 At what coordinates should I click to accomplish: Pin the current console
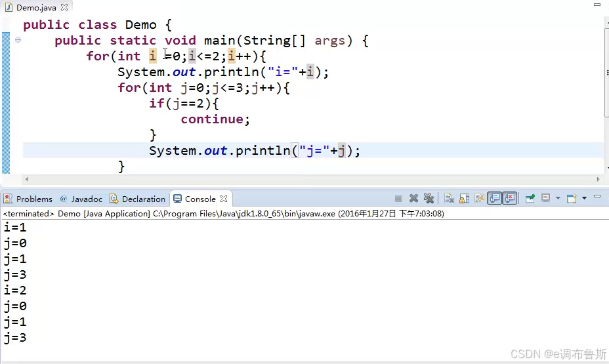tap(530, 199)
